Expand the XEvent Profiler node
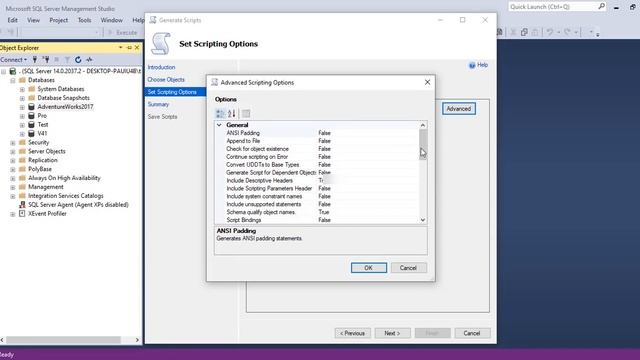Viewport: 640px width, 360px height. pyautogui.click(x=13, y=214)
